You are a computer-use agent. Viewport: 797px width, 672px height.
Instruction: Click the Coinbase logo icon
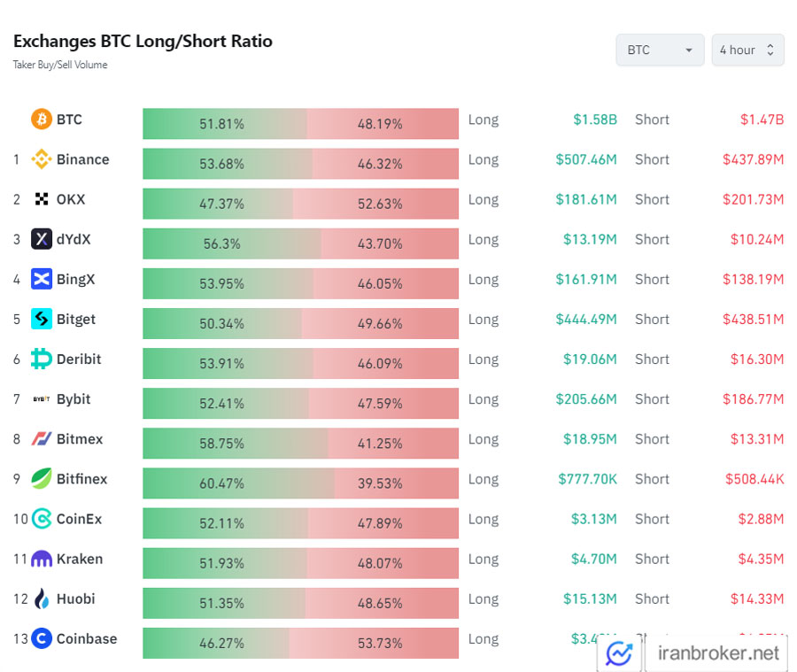[42, 638]
